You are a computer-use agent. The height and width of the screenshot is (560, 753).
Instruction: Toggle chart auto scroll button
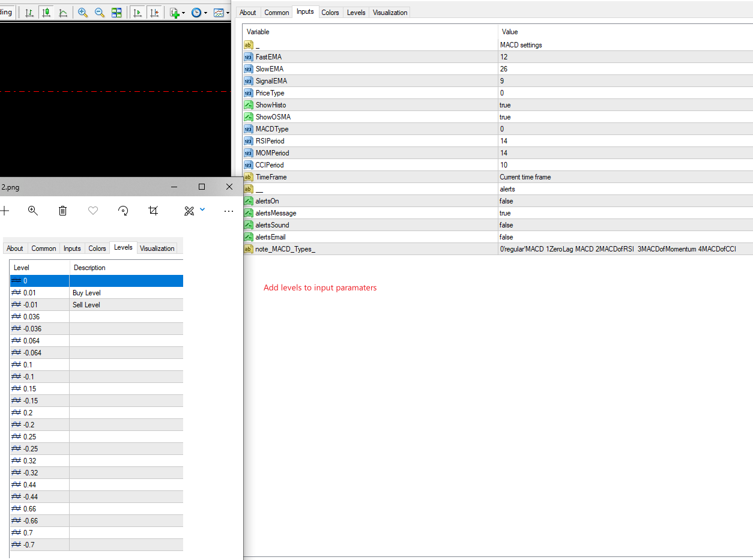(138, 13)
